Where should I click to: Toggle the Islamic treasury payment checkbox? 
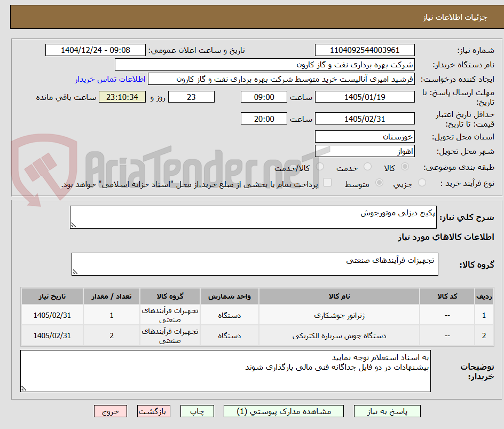pyautogui.click(x=327, y=182)
